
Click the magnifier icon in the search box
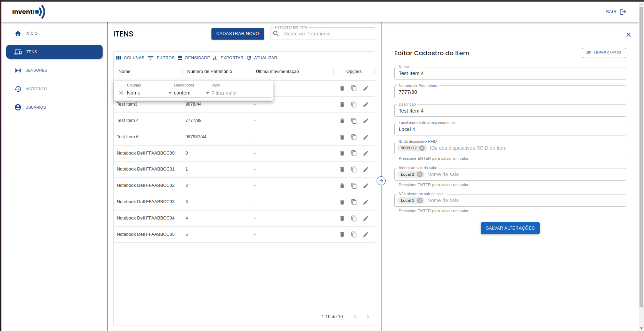click(276, 34)
